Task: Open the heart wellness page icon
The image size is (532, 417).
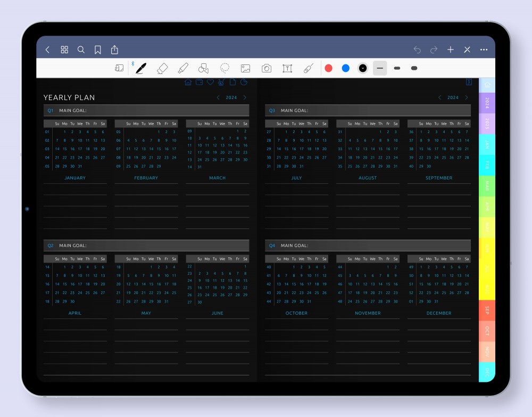Action: click(210, 82)
